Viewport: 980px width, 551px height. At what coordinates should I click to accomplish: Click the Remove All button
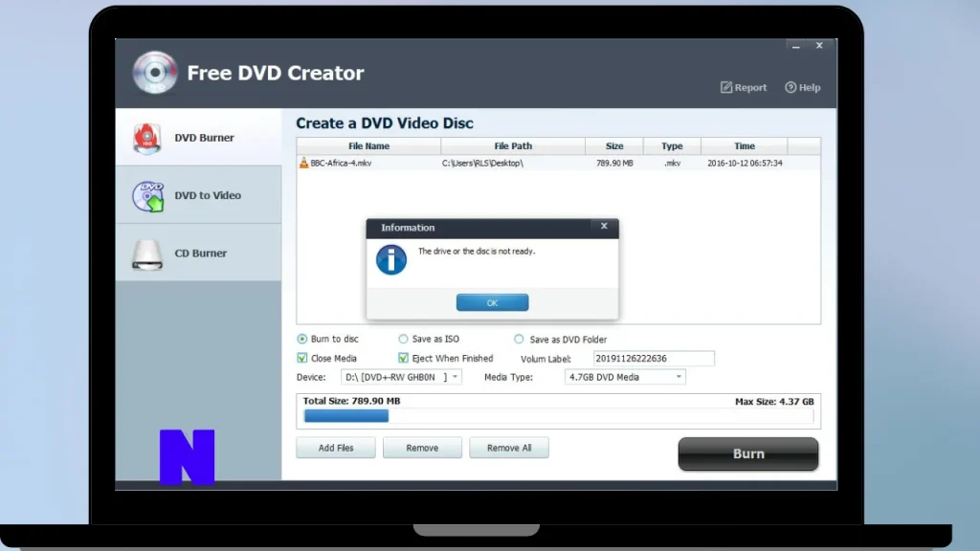509,448
